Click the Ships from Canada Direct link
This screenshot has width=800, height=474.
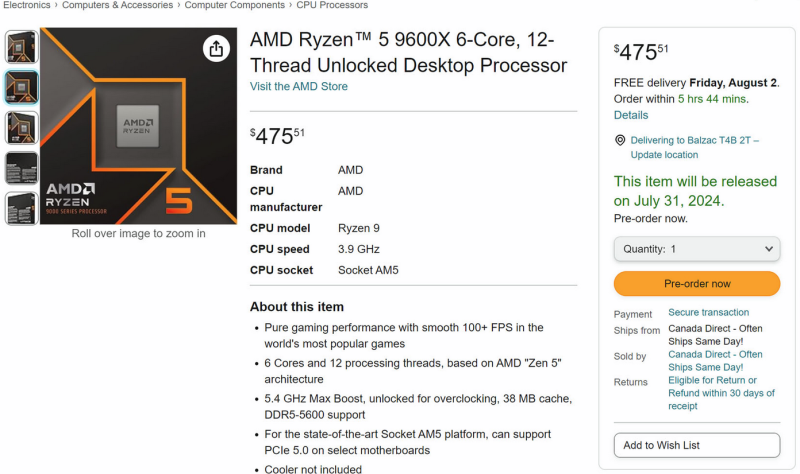point(715,336)
